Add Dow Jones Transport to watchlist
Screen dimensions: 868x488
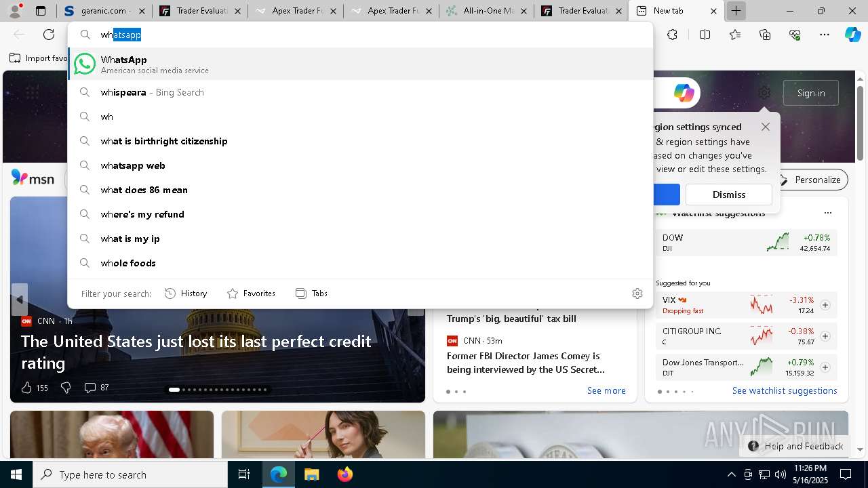click(x=825, y=367)
